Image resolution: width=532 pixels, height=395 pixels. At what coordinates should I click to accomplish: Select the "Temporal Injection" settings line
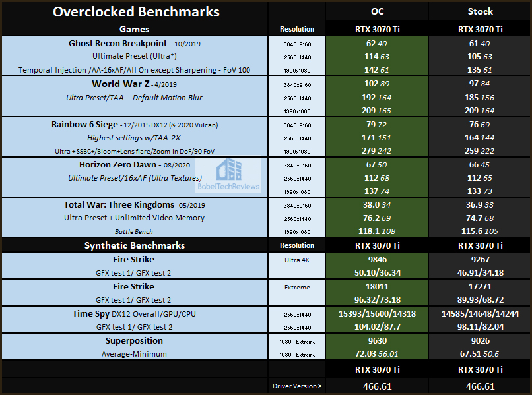pos(134,70)
